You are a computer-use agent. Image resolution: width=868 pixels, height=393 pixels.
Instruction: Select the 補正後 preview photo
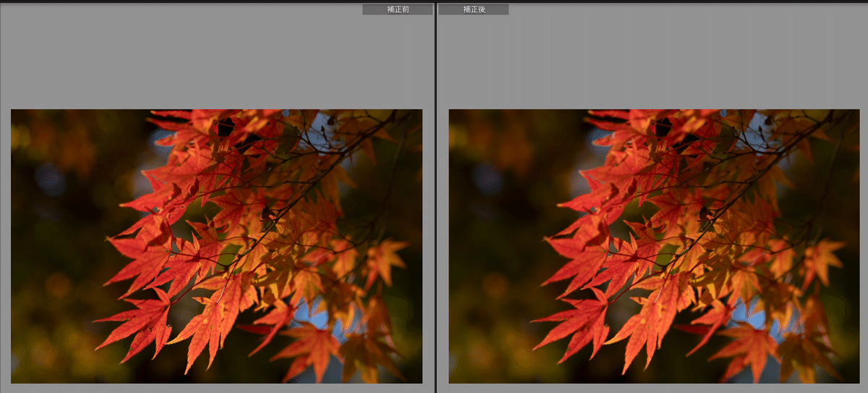pyautogui.click(x=654, y=246)
